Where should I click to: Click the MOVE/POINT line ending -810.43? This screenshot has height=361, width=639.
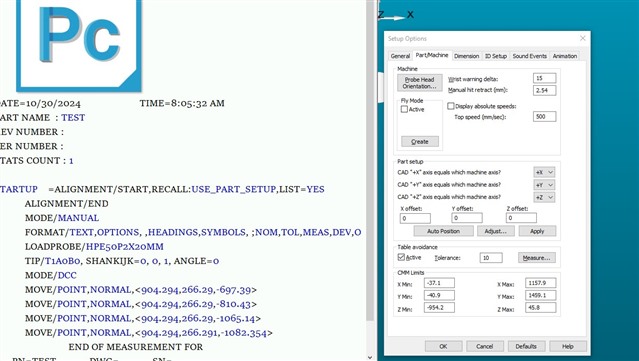141,304
